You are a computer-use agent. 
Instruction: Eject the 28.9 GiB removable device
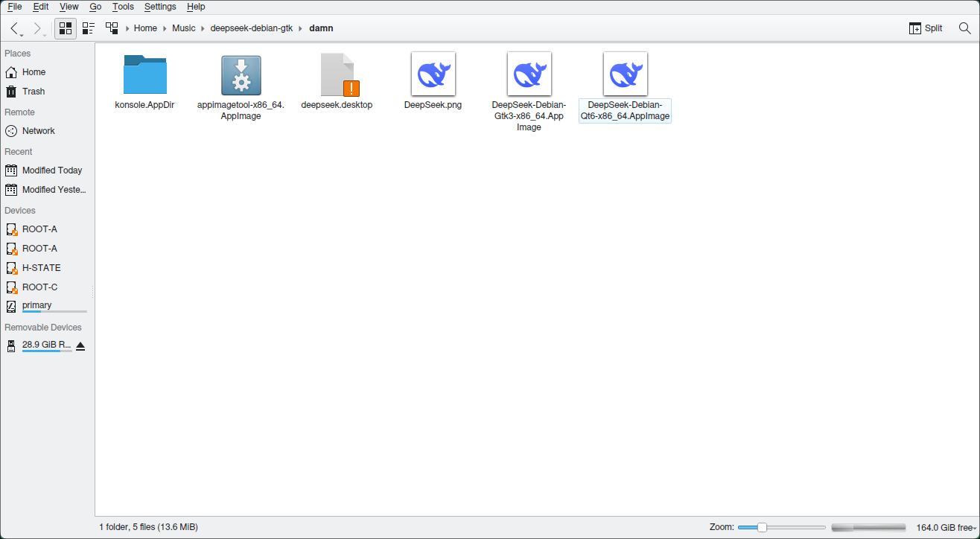point(80,346)
